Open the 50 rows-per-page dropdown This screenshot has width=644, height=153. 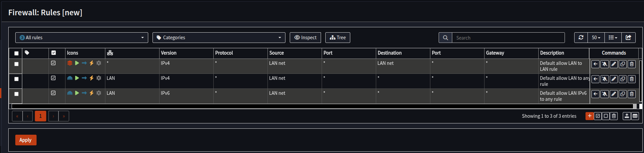click(596, 38)
